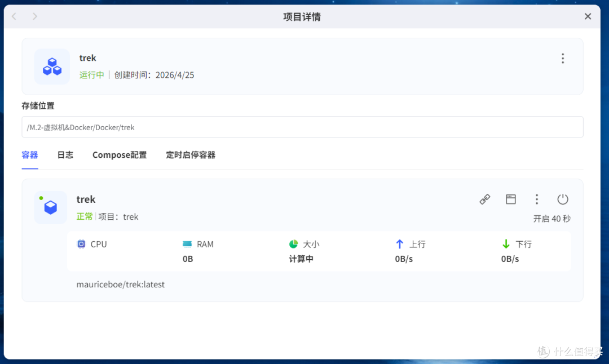Click the 大小 pie chart icon
This screenshot has height=364, width=609.
(293, 244)
